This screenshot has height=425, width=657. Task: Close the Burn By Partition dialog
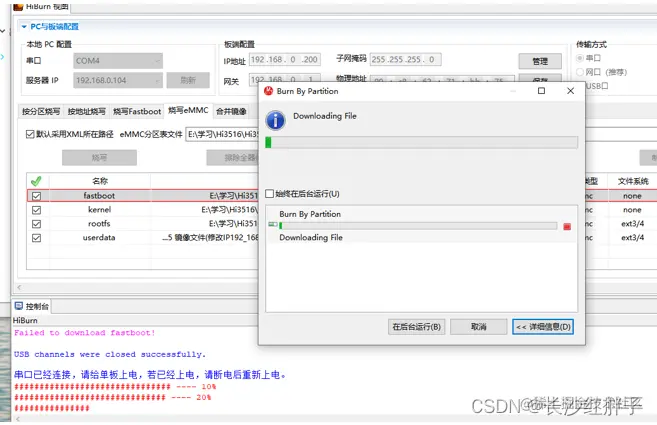(x=570, y=91)
